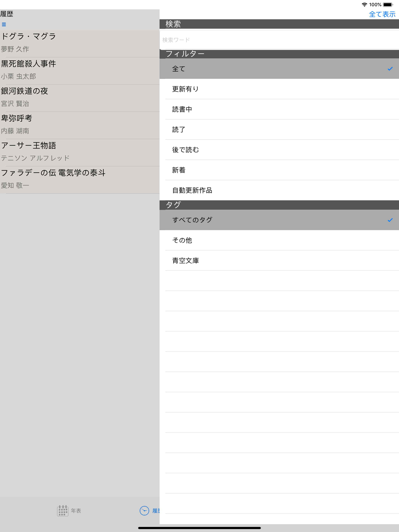Select the 全て filter option
Image resolution: width=399 pixels, height=532 pixels.
(x=279, y=69)
